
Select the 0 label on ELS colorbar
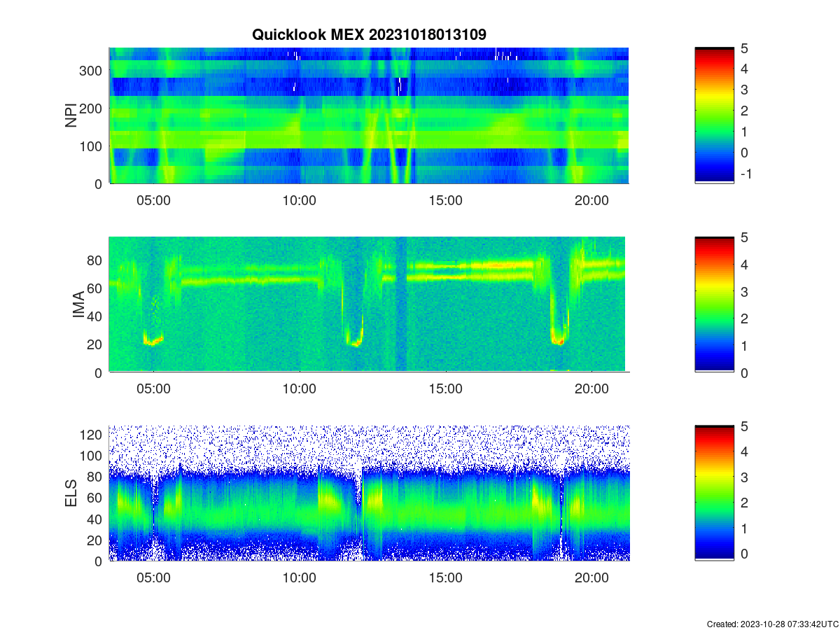pyautogui.click(x=745, y=553)
